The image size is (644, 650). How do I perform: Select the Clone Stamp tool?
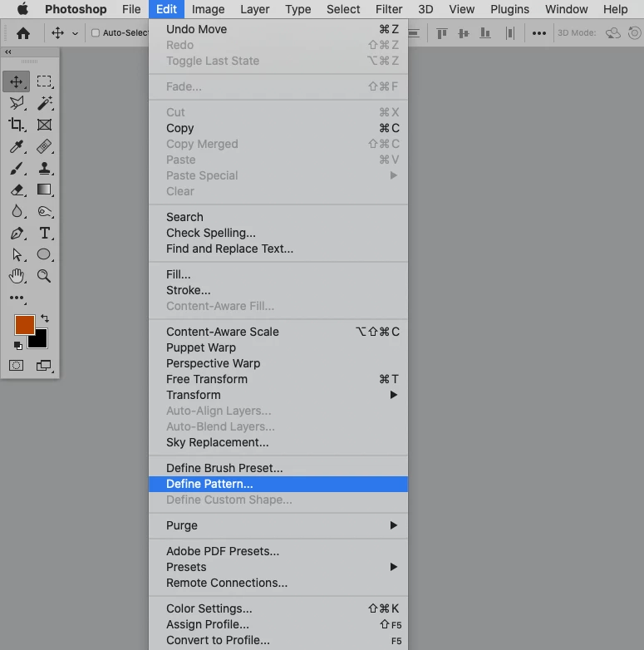44,168
